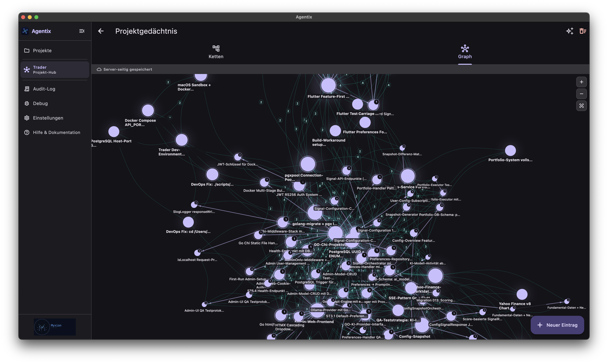Click the Trader Projekt-Hub icon

tap(27, 70)
